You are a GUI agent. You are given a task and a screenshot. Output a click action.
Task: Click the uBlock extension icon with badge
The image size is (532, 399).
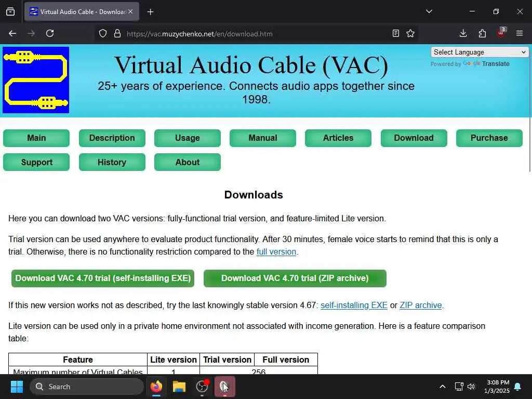(x=501, y=33)
